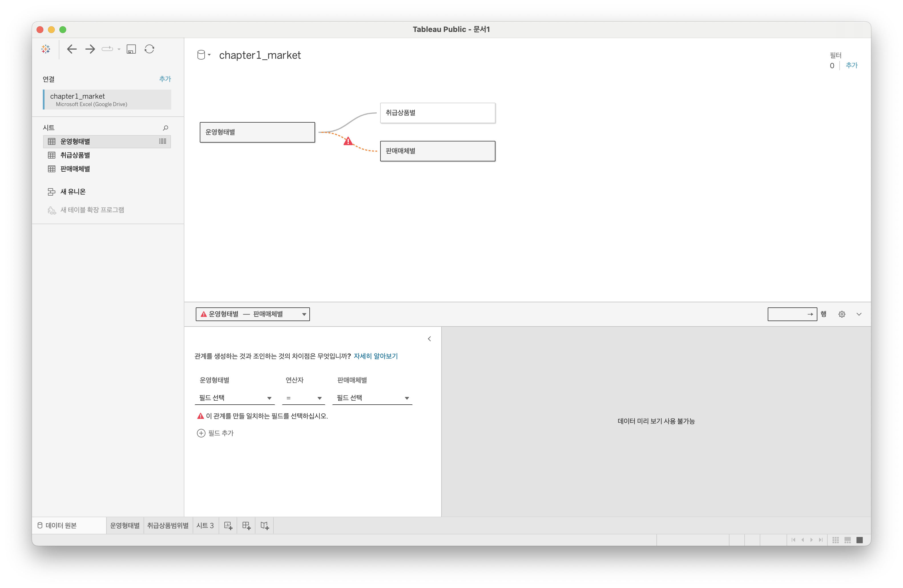Open the 판매매체별 field selection dropdown
903x588 pixels.
(372, 398)
